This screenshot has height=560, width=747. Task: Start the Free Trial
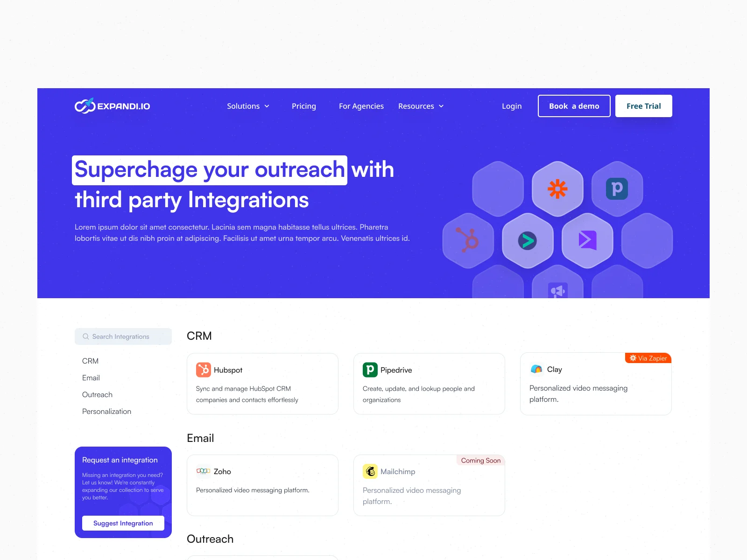[644, 106]
